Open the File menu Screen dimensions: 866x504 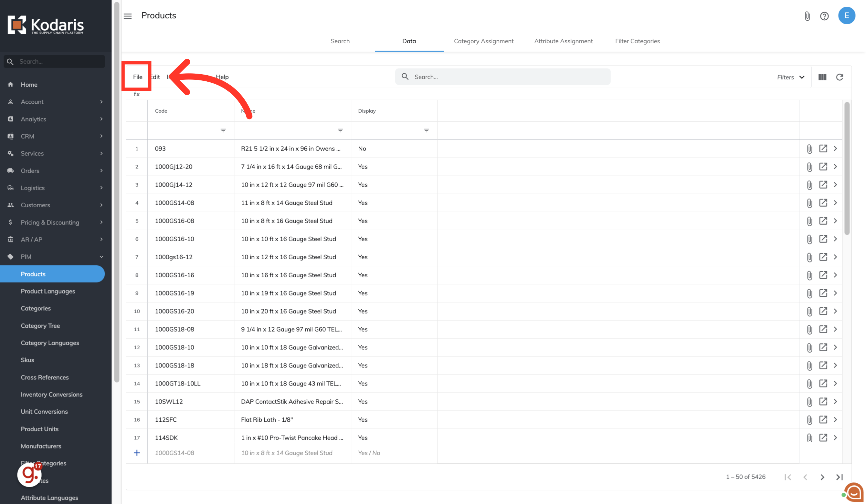coord(137,77)
